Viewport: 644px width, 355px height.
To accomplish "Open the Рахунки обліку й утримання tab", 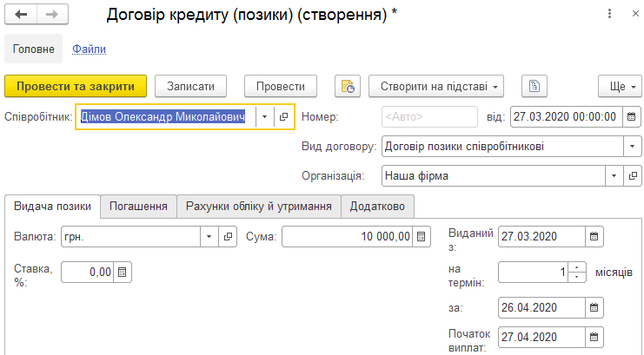I will [x=259, y=206].
